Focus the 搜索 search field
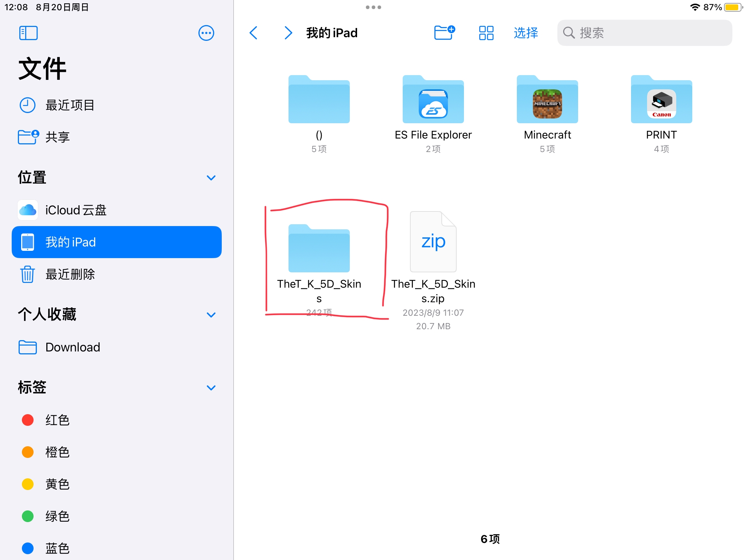The width and height of the screenshot is (747, 560). [x=645, y=33]
